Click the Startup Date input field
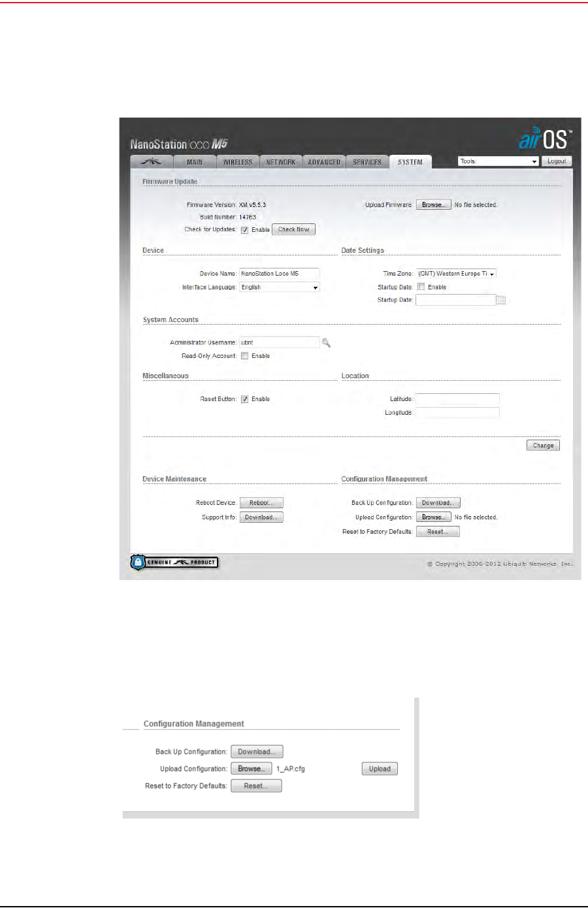 (x=455, y=300)
